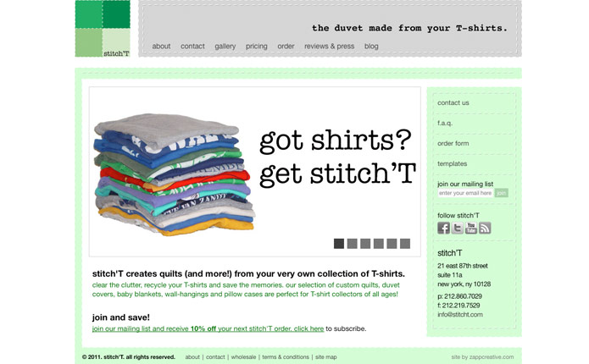Screen dimensions: 589x364
Task: Open the pricing menu item
Action: (x=257, y=47)
